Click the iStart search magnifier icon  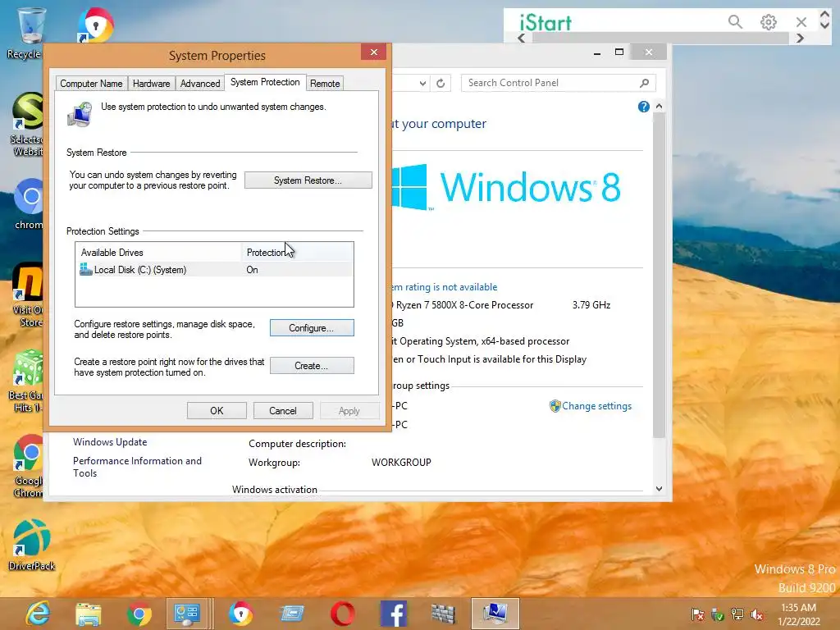click(735, 21)
